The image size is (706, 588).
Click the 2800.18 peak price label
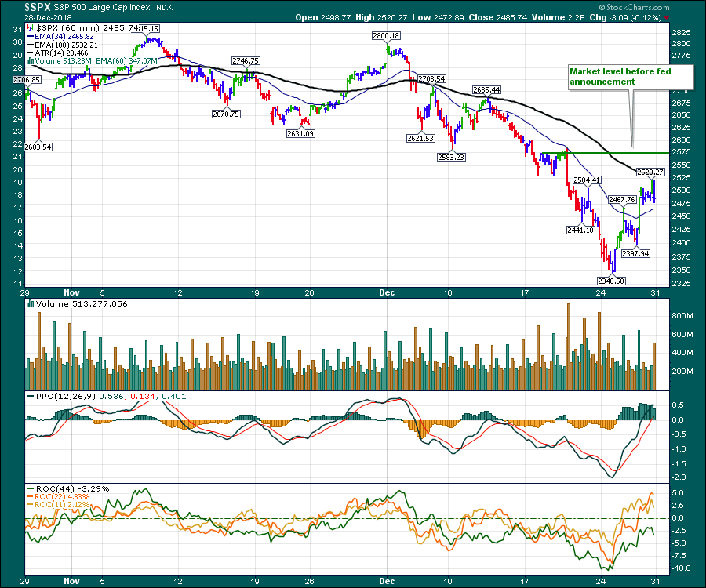click(386, 36)
